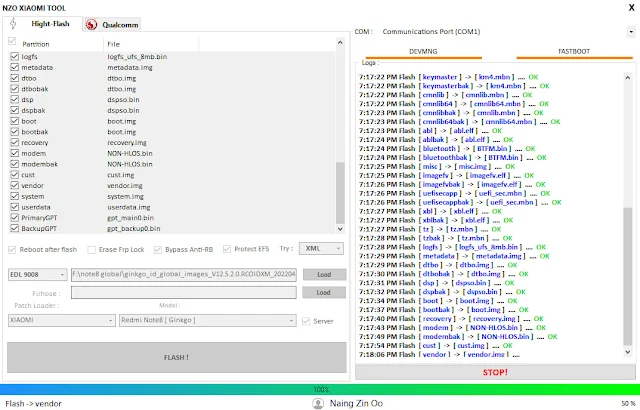
Task: Click the logfs_ufs_8mb.bin file name in list
Action: click(137, 56)
